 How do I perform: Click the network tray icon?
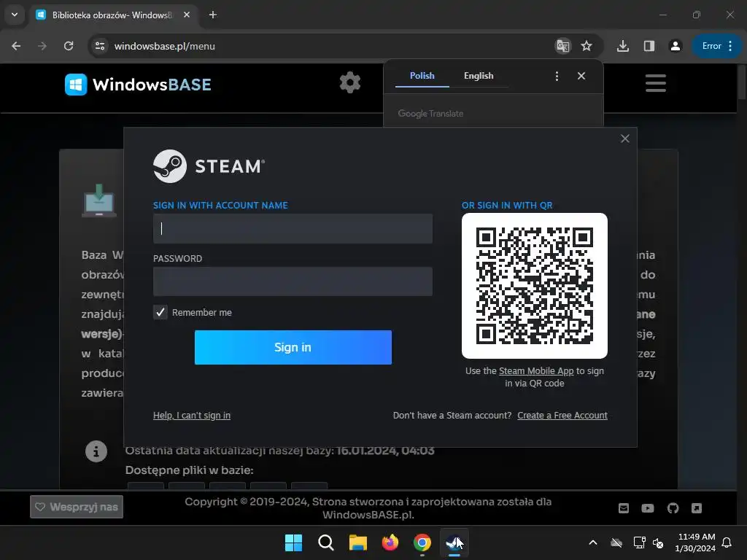tap(639, 542)
